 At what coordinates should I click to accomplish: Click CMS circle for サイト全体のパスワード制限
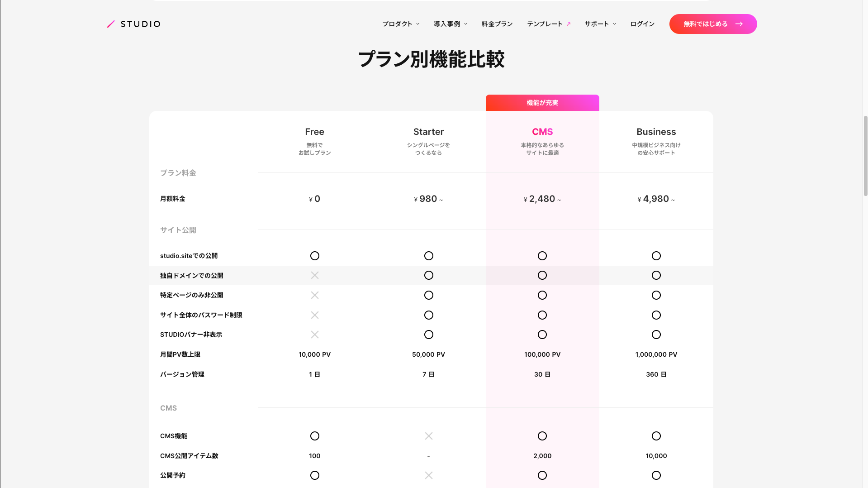point(542,315)
